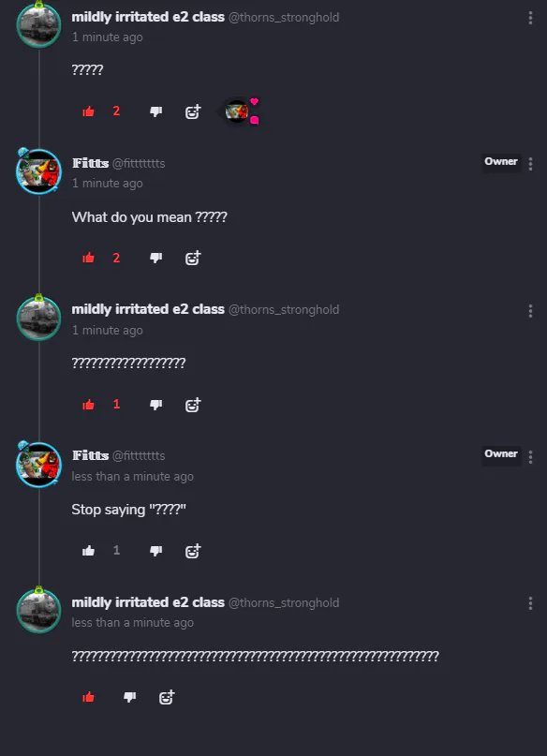Add reaction to "What do you mean" comment
The width and height of the screenshot is (547, 756).
coord(193,258)
